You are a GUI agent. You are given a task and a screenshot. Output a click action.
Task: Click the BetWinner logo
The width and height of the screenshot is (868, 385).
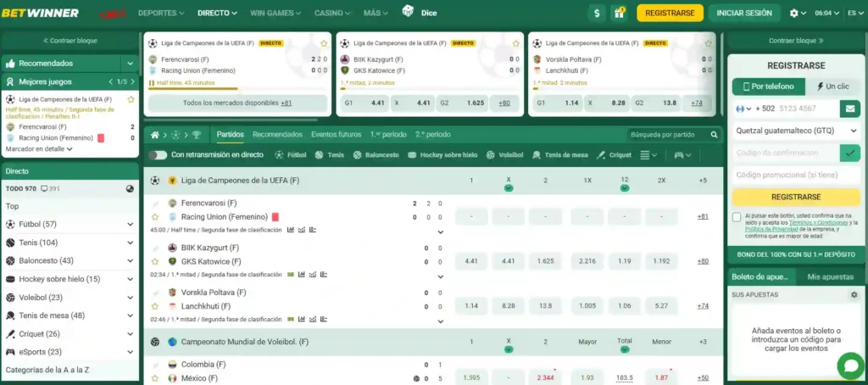tap(40, 13)
